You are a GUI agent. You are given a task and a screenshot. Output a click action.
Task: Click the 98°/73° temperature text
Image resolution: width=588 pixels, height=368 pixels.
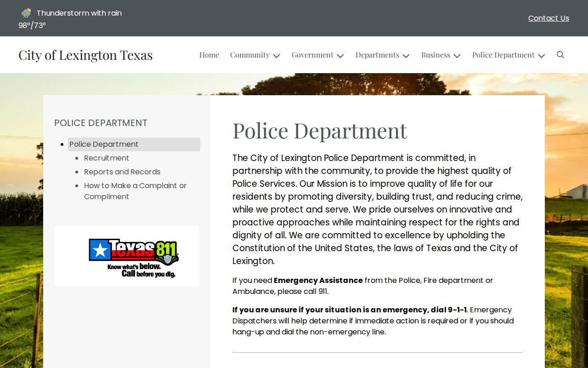pyautogui.click(x=32, y=25)
